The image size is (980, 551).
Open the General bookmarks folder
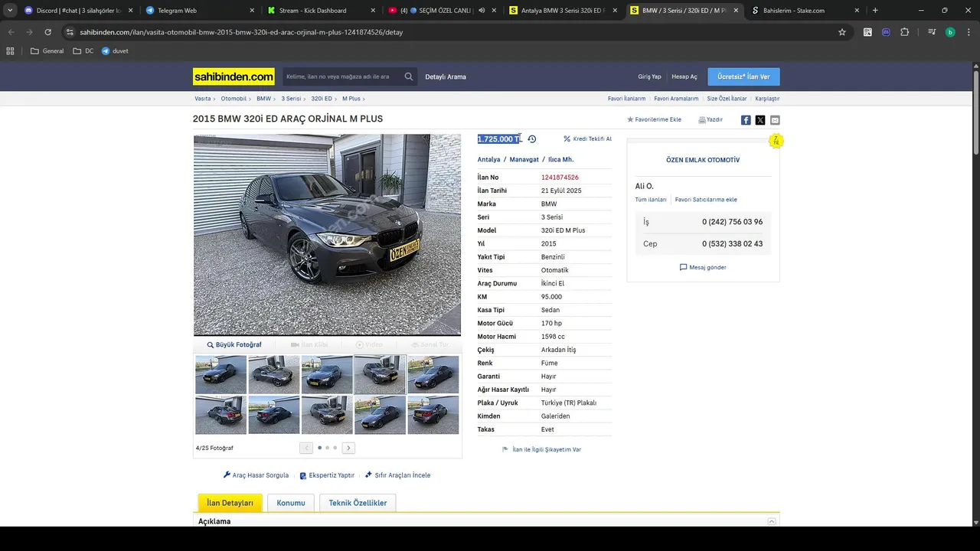(47, 51)
